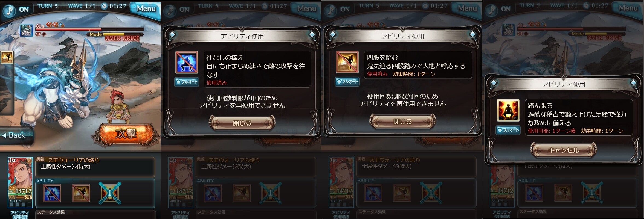Screen dimensions: 644x219
Task: Select the 往なしの構え blue ability icon
Action: (52, 193)
